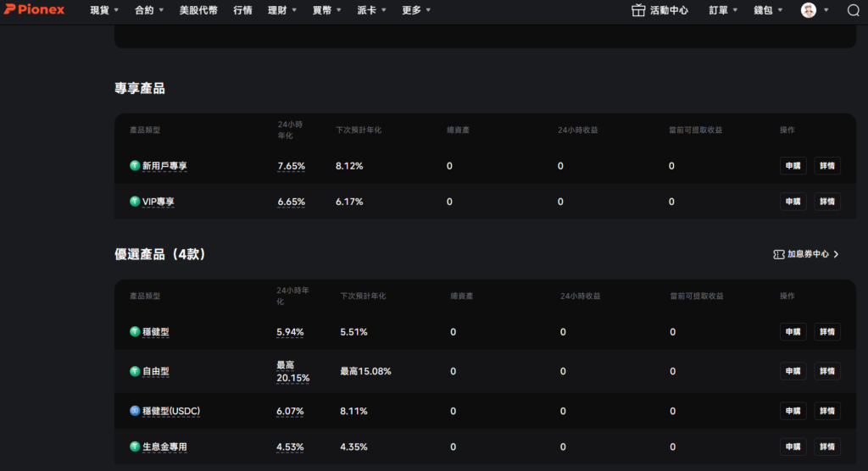Screen dimensions: 868x471
Task: Open the 加息券中心 link
Action: click(x=808, y=254)
